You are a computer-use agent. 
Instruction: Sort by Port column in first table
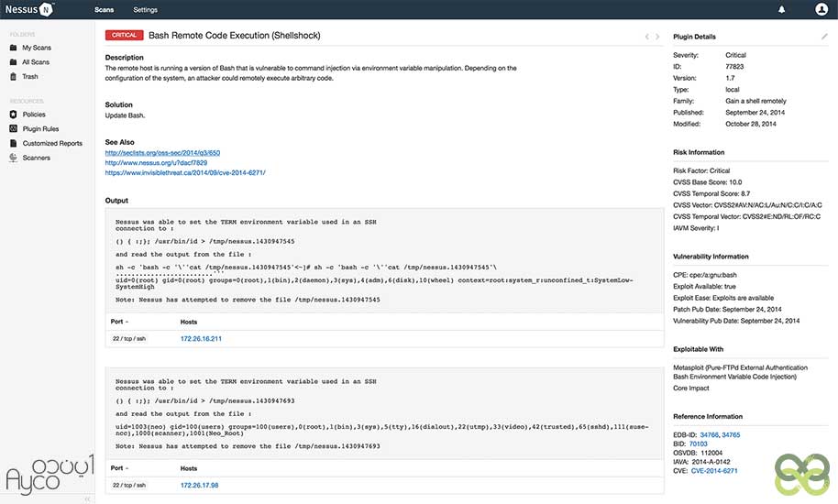pyautogui.click(x=120, y=322)
